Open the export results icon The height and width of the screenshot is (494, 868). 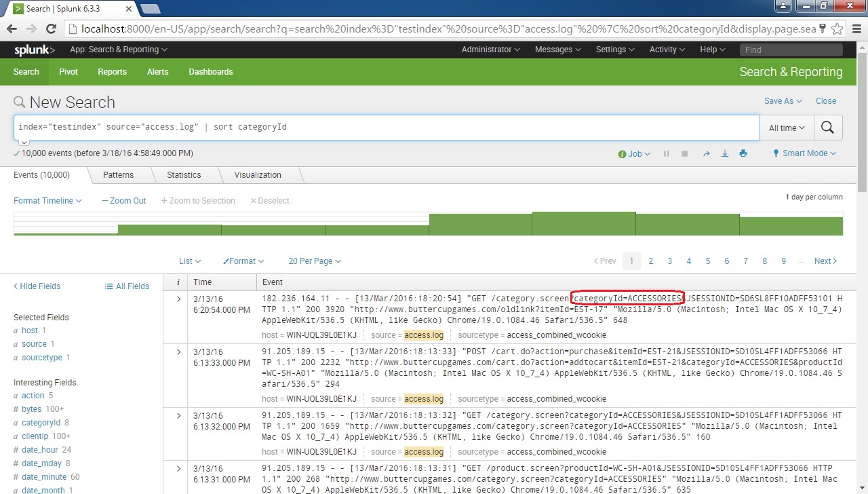click(724, 153)
